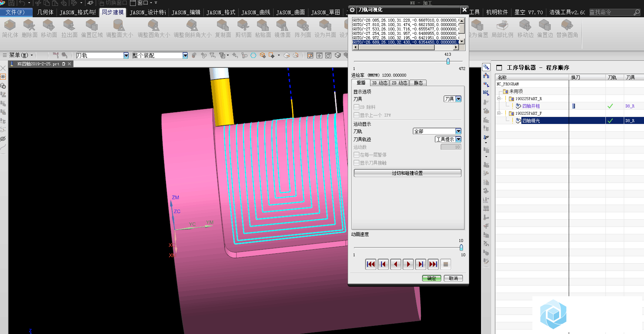Click the 偏置边 (Offset Edge) icon
This screenshot has height=334, width=644.
[x=545, y=25]
